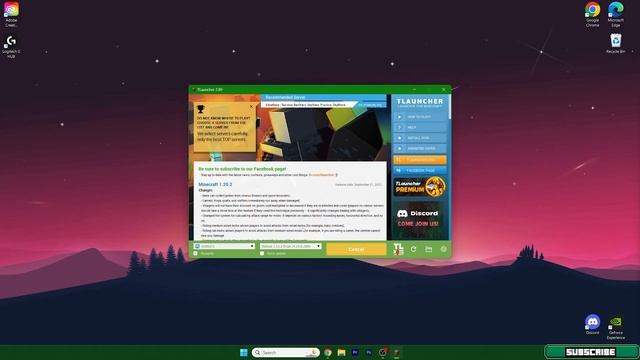Open Microsoft Edge desktop shortcut
640x360 pixels.
616,15
